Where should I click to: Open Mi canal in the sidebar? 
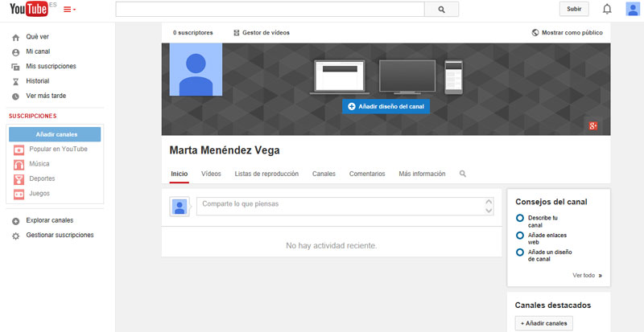[38, 51]
